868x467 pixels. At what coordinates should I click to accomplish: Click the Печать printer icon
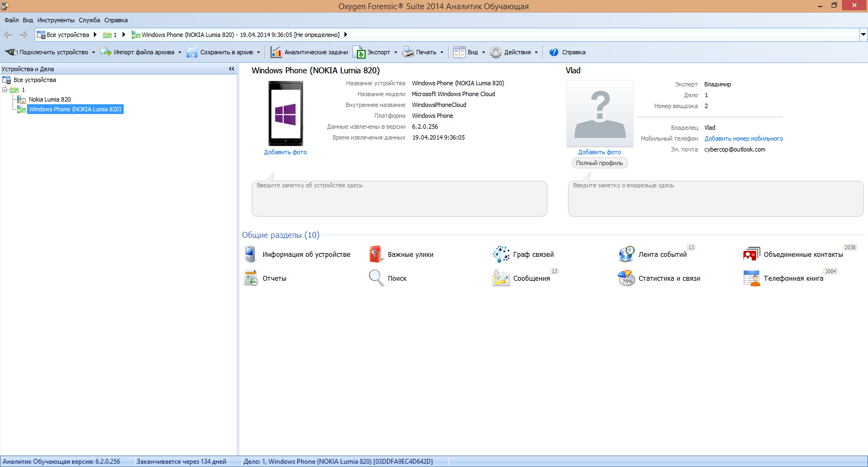408,52
